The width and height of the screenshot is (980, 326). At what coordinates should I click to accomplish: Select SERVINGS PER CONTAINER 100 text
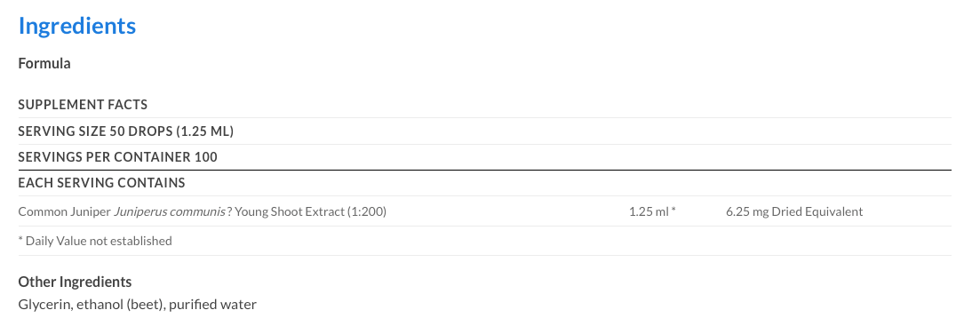click(x=117, y=157)
